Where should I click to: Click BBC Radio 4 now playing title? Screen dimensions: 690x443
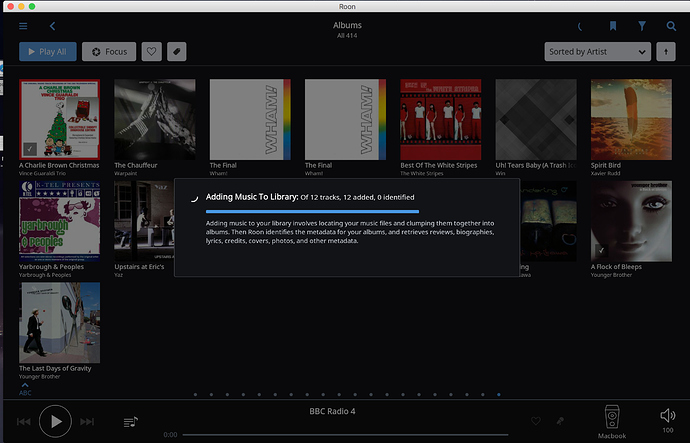pyautogui.click(x=332, y=411)
